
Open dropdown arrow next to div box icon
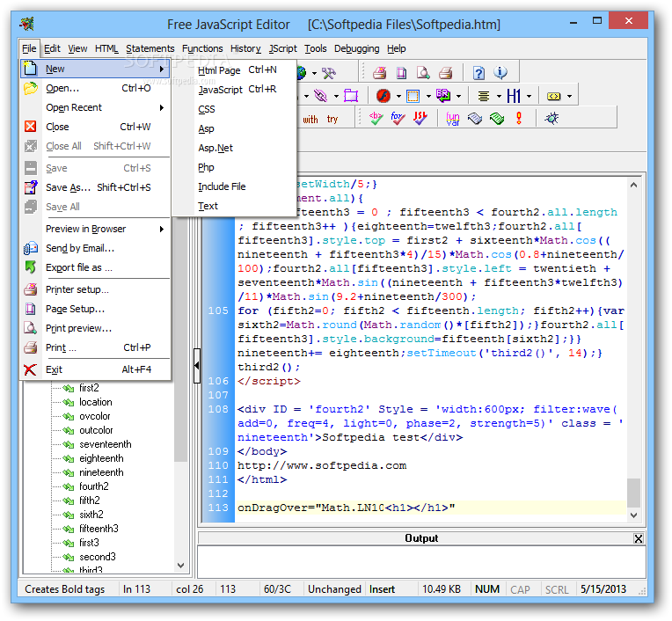point(428,97)
